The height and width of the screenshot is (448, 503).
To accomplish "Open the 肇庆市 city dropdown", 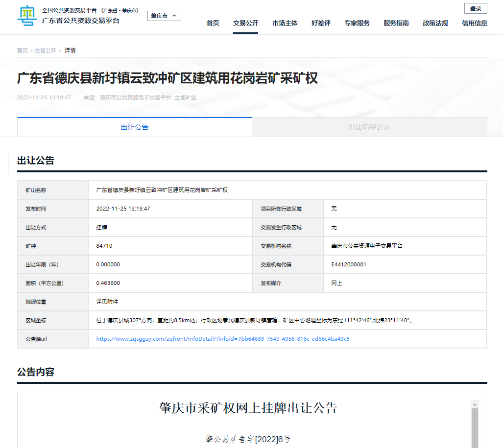I will click(x=164, y=16).
